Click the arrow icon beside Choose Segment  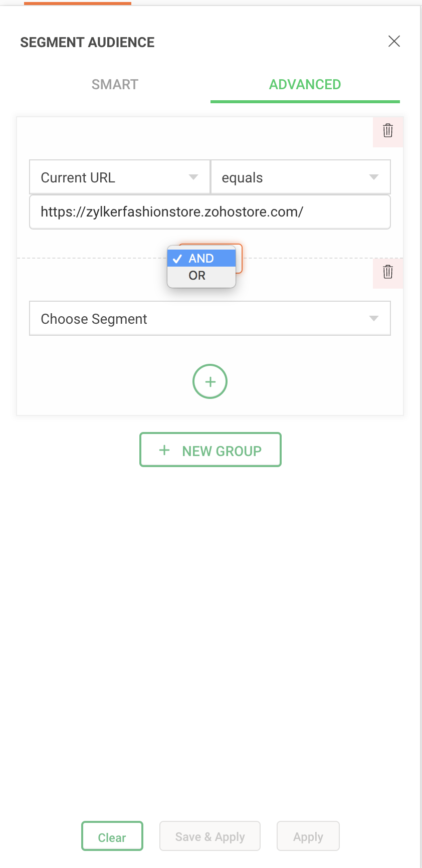(x=373, y=318)
